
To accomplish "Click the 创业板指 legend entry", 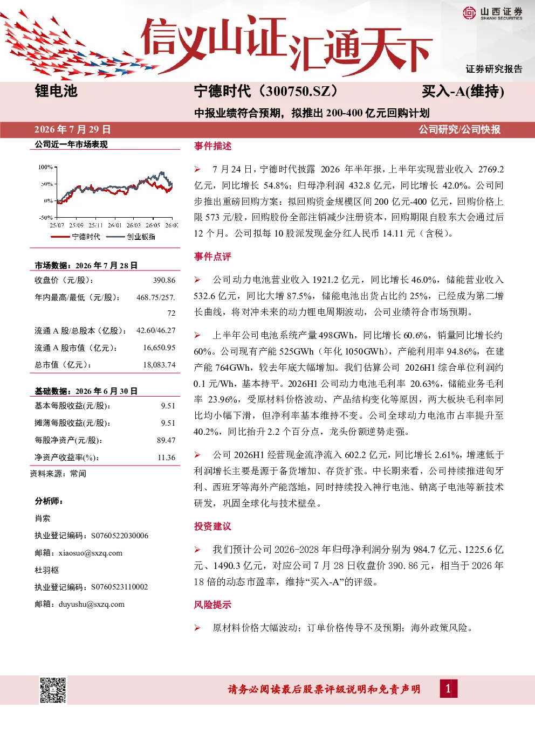I will pos(131,237).
